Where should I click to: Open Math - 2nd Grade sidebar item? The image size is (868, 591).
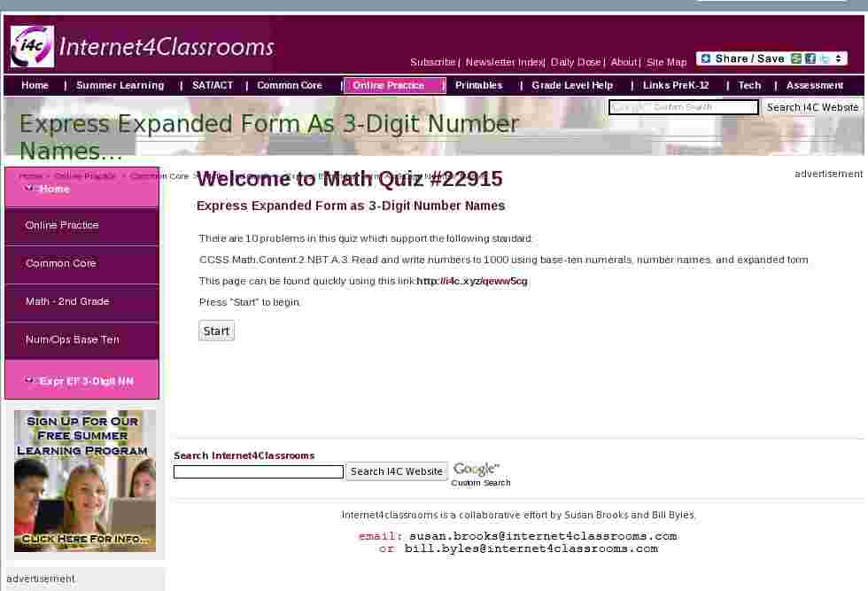point(81,302)
